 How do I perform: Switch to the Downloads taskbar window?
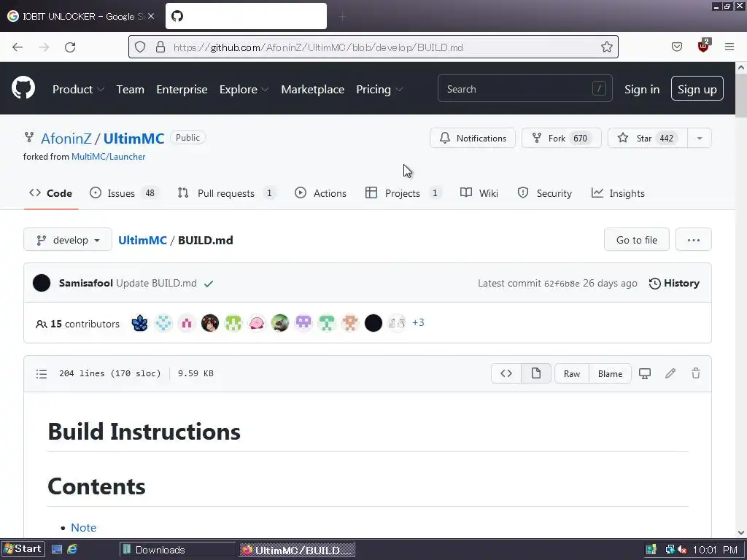click(177, 550)
